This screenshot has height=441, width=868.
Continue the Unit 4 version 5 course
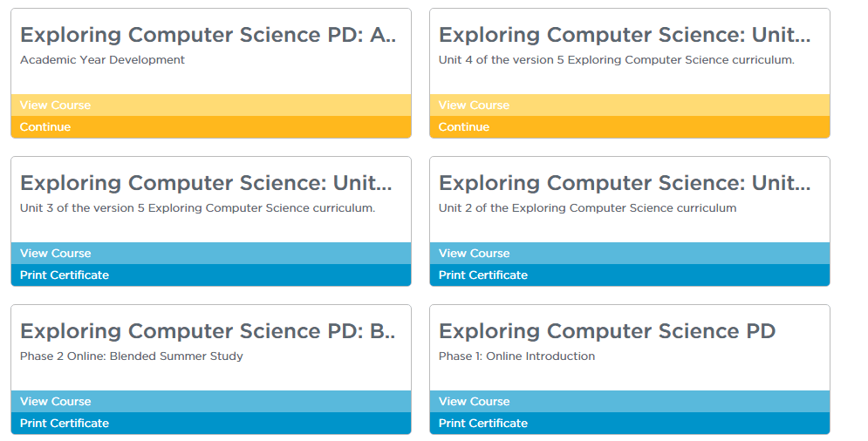[x=464, y=127]
